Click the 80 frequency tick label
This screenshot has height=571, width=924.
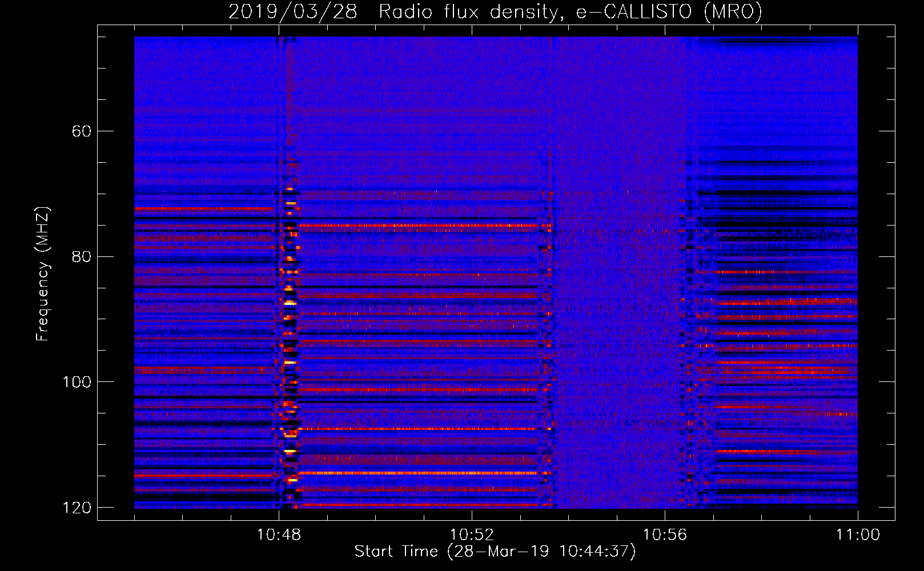(x=82, y=256)
